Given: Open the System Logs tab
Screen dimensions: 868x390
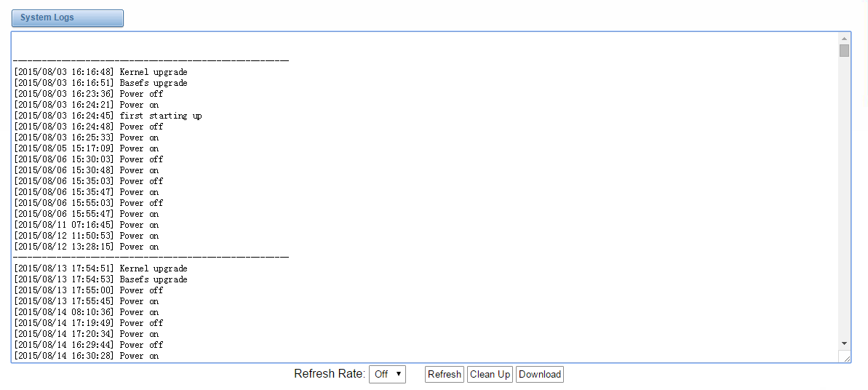Looking at the screenshot, I should [x=68, y=17].
